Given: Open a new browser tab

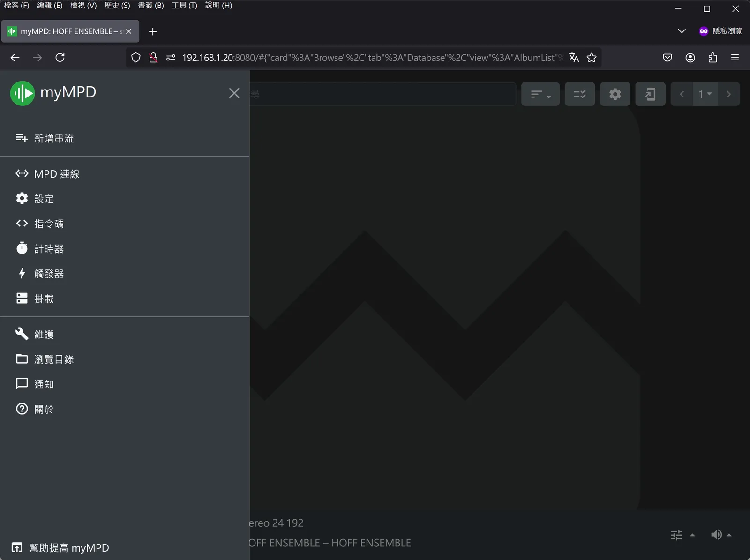Looking at the screenshot, I should [x=153, y=31].
